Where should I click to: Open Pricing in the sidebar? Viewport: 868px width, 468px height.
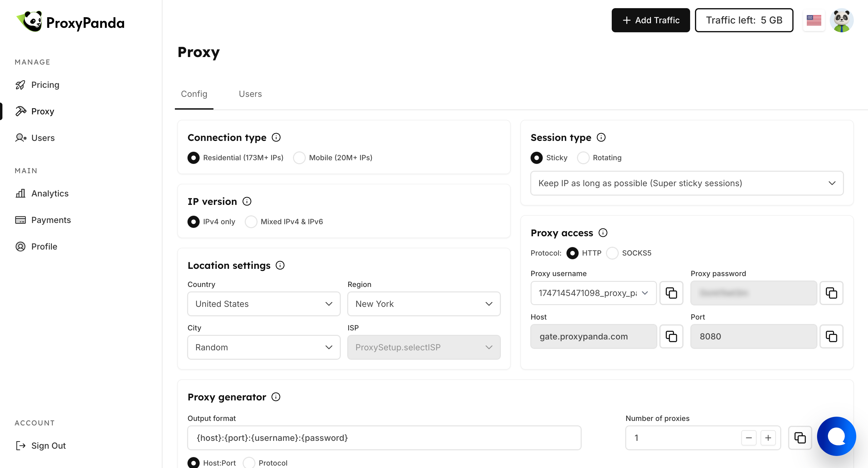pos(45,85)
